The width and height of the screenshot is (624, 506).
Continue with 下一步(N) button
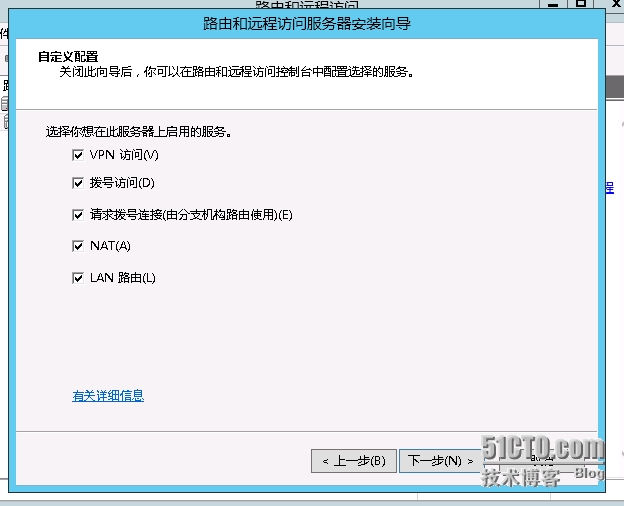[x=441, y=461]
